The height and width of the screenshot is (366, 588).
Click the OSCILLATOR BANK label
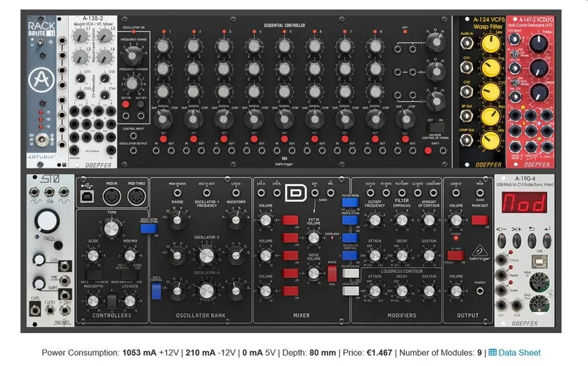tap(201, 315)
